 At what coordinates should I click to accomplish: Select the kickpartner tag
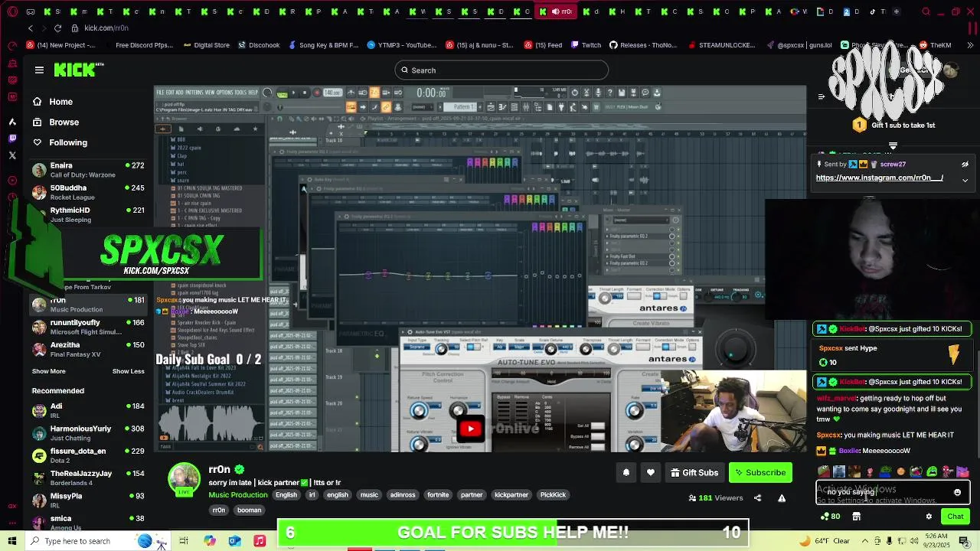[x=511, y=495]
